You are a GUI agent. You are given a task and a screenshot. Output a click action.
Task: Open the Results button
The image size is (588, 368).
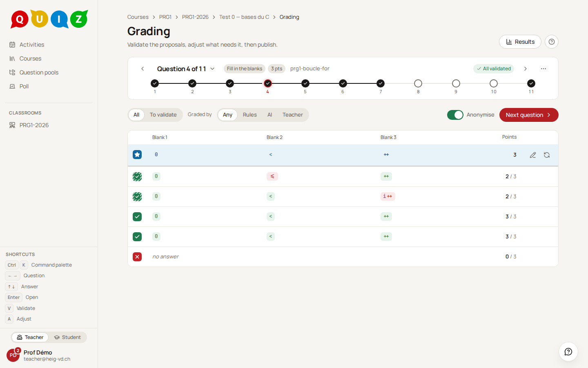[520, 42]
